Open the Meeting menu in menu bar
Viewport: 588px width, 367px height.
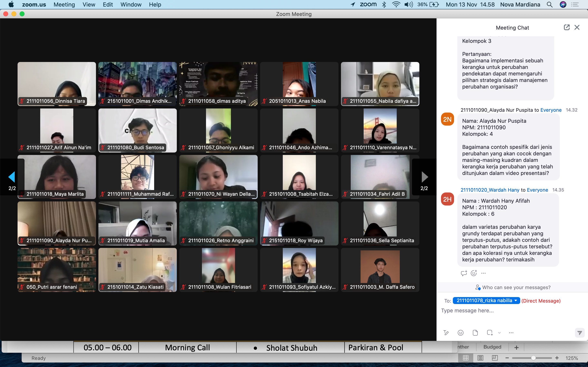(64, 4)
